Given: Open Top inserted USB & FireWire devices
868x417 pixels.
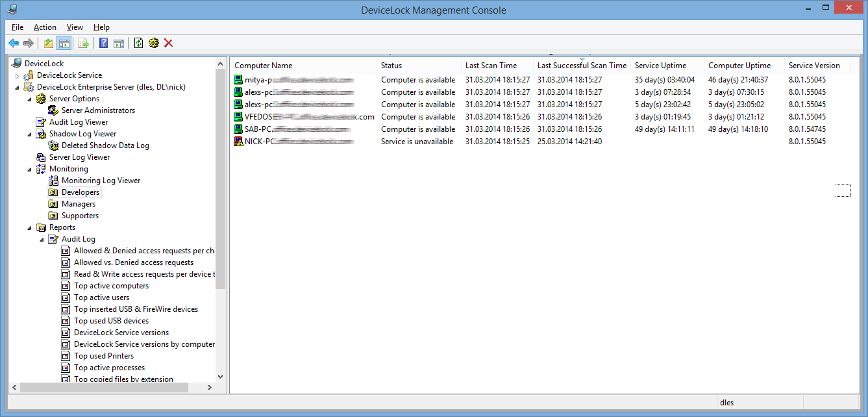Looking at the screenshot, I should (136, 309).
